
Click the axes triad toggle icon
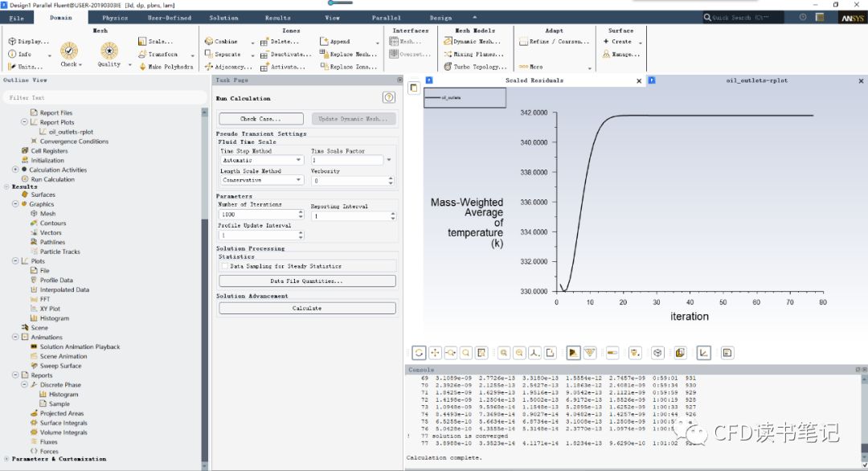[703, 353]
